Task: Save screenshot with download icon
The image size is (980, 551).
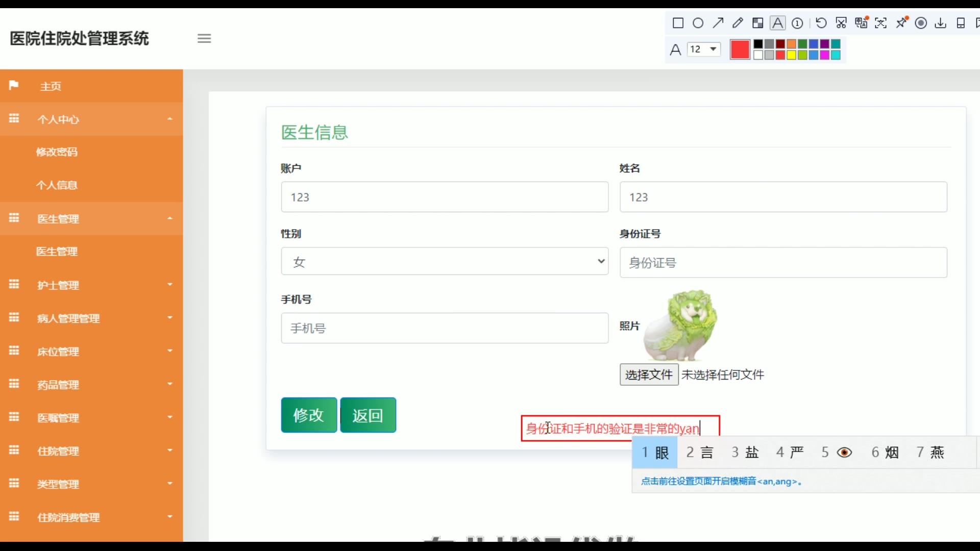Action: click(x=940, y=23)
